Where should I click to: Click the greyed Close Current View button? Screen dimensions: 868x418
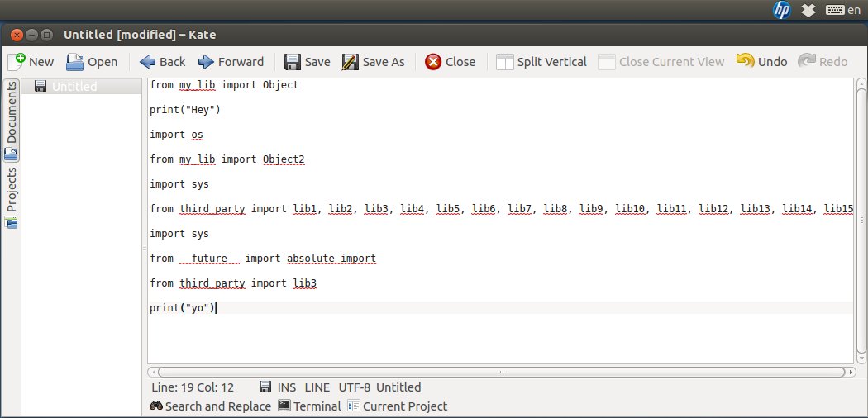[x=661, y=61]
